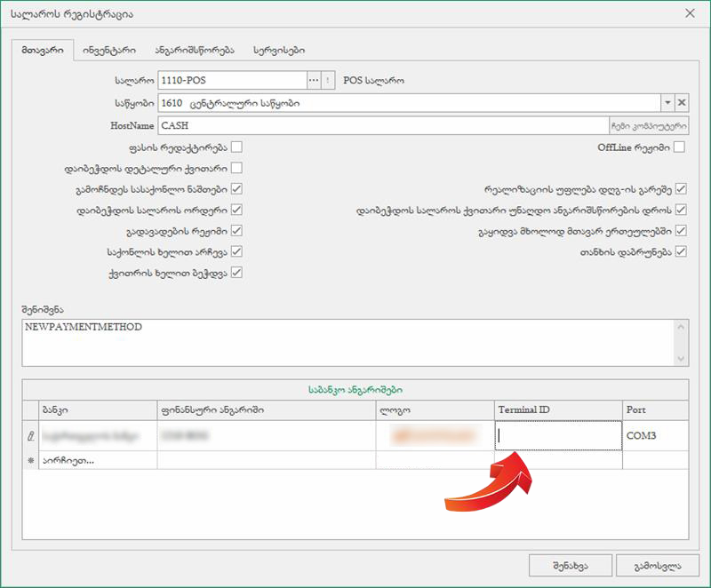The width and height of the screenshot is (711, 588).
Task: Click the ლოგო column header
Action: (x=435, y=410)
